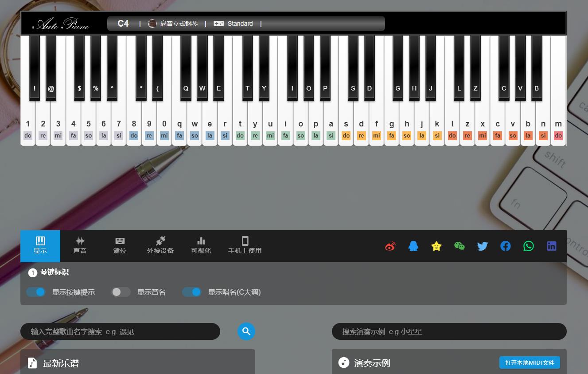The width and height of the screenshot is (588, 374).
Task: Disable the 显示唱名(C大调) switch
Action: tap(191, 292)
